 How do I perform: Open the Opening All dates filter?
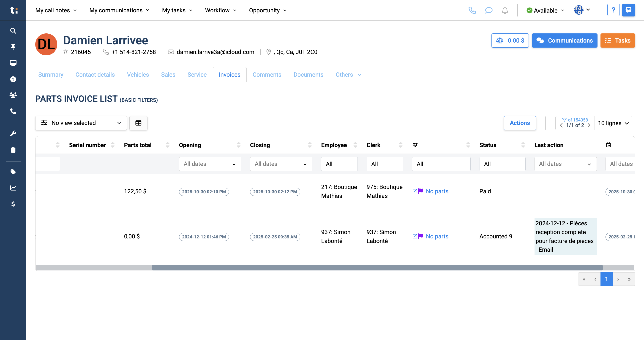point(210,164)
